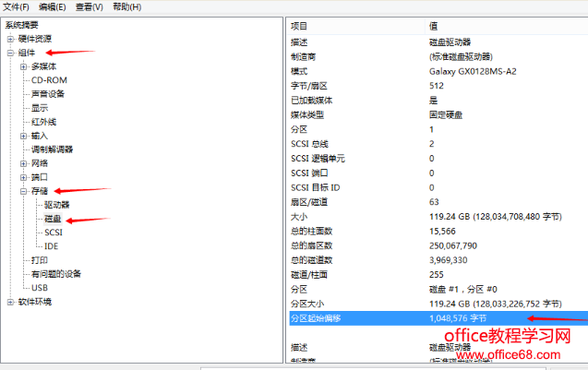Select the 组件 label

(x=26, y=53)
